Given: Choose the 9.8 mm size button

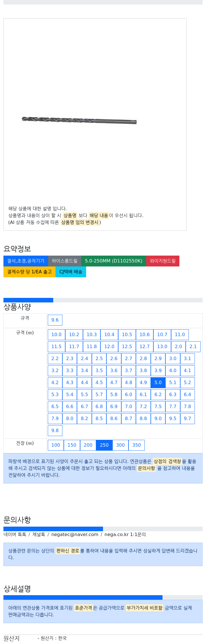Looking at the screenshot, I should 55,430.
